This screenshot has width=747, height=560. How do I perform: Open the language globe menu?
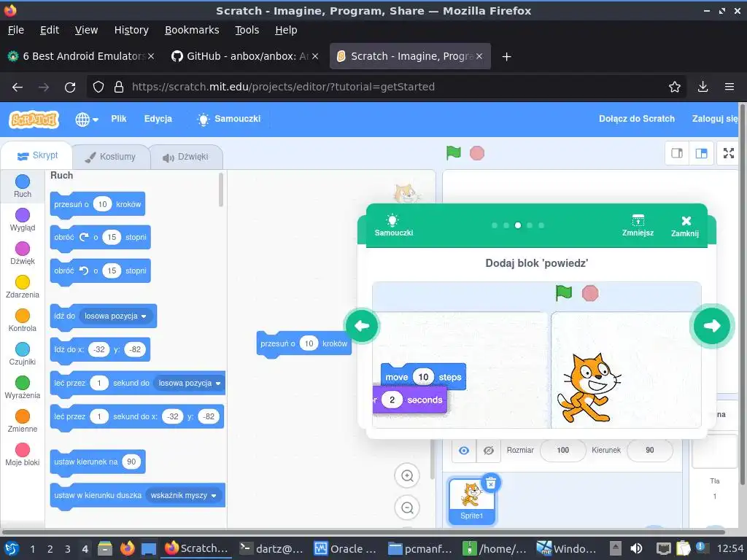(87, 119)
